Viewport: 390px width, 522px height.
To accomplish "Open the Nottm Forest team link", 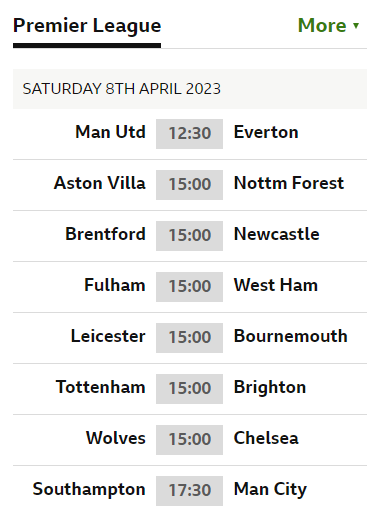I will point(289,183).
